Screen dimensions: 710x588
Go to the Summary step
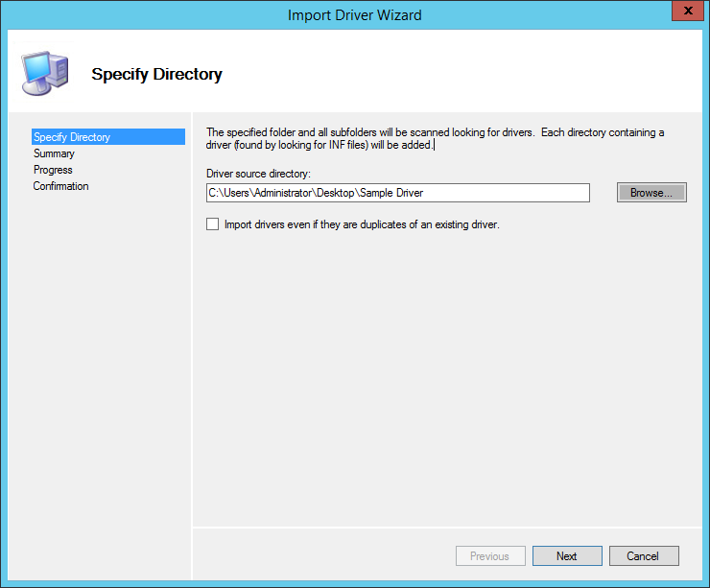54,153
